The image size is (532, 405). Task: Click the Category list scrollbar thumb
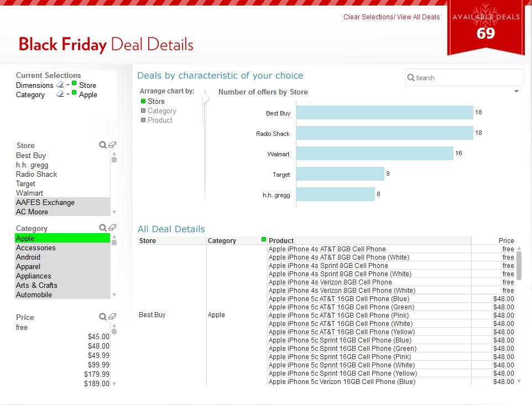point(114,243)
